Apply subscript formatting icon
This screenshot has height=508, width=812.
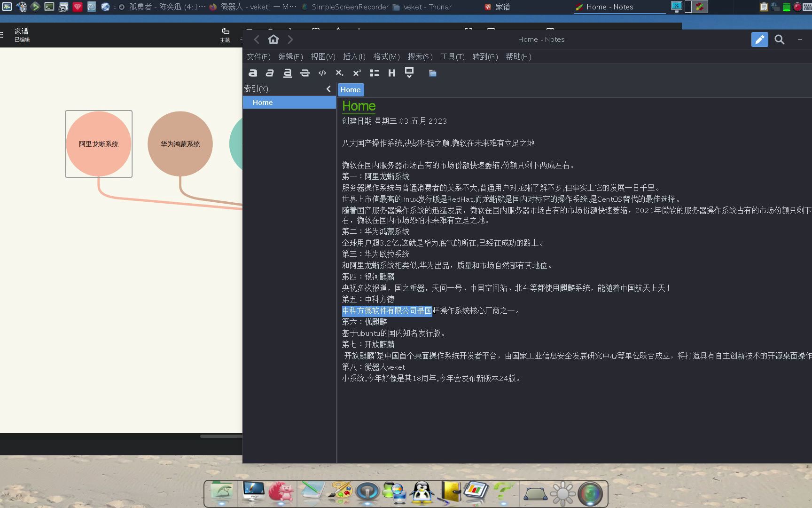pos(339,73)
